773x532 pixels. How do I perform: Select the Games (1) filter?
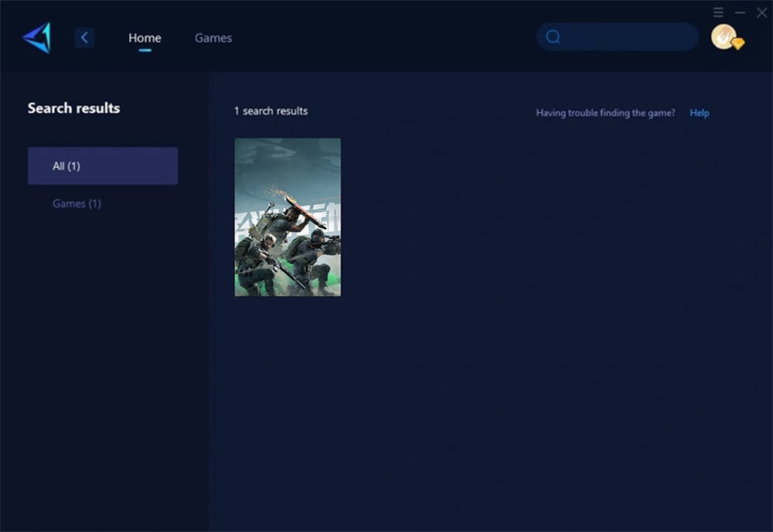[x=77, y=203]
